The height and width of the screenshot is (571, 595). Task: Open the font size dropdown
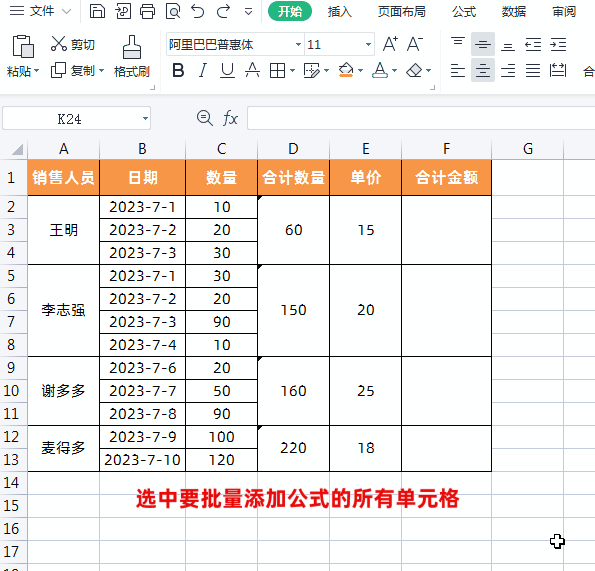point(368,44)
